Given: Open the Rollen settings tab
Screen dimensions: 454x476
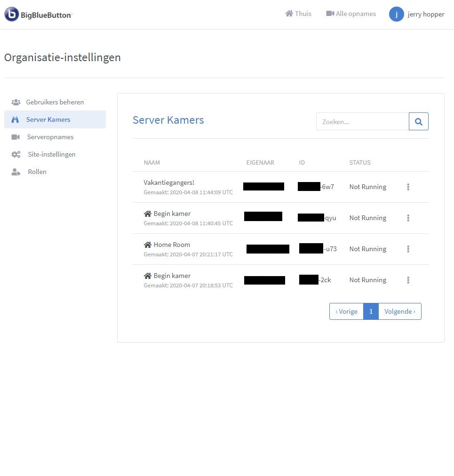Looking at the screenshot, I should click(37, 172).
